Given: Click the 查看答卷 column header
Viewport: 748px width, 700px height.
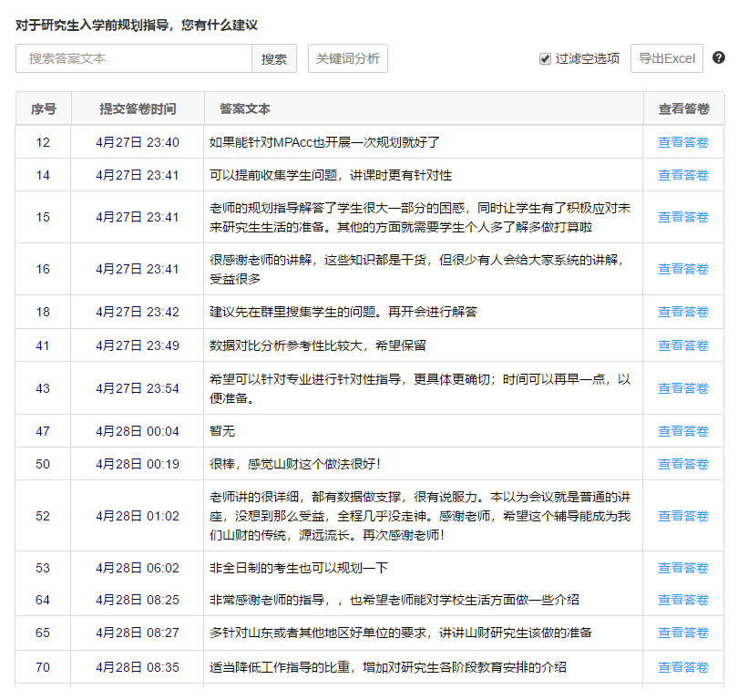Looking at the screenshot, I should [x=683, y=108].
